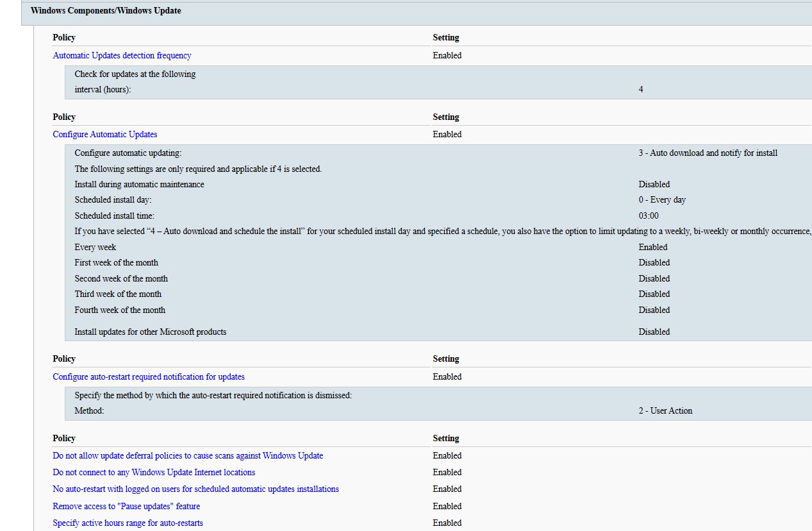The width and height of the screenshot is (812, 531).
Task: Click the "2 - User Action" method value
Action: tap(665, 411)
